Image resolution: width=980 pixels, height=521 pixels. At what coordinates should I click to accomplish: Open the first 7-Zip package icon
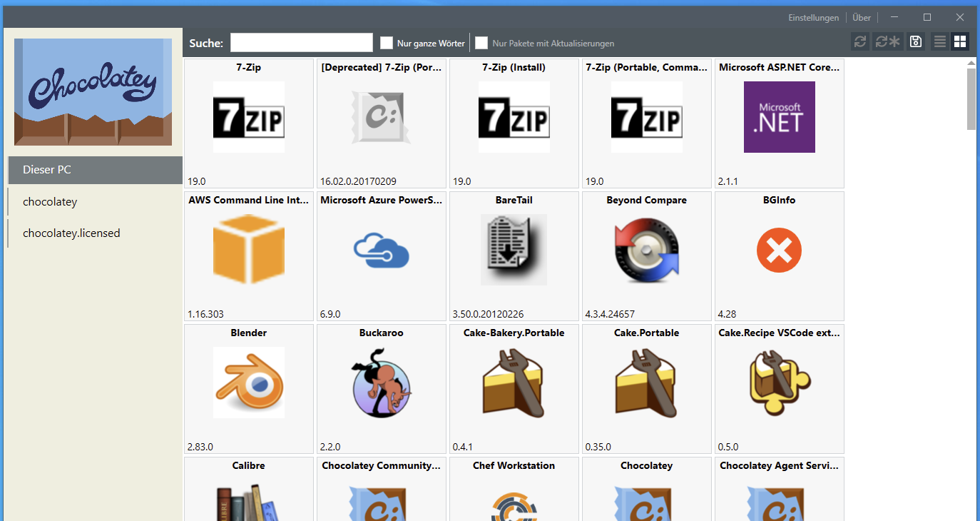pyautogui.click(x=249, y=117)
